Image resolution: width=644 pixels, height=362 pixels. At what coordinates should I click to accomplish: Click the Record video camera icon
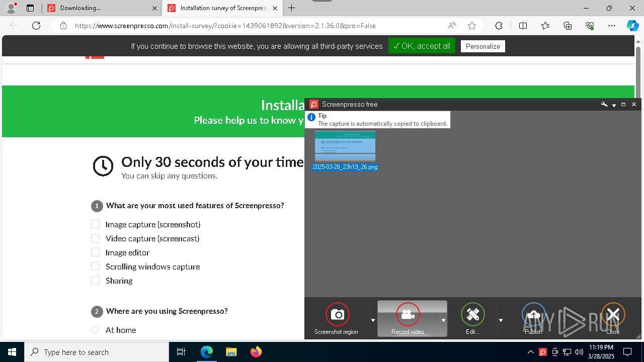(x=408, y=315)
